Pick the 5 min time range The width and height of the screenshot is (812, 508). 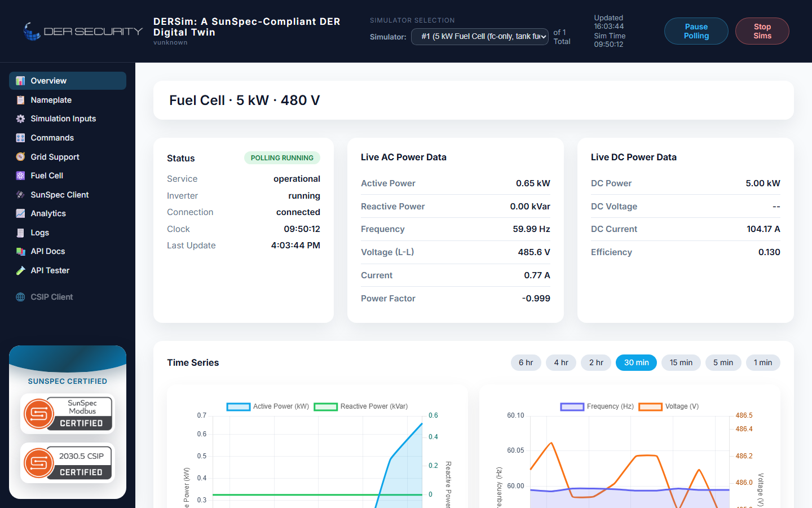(x=723, y=362)
